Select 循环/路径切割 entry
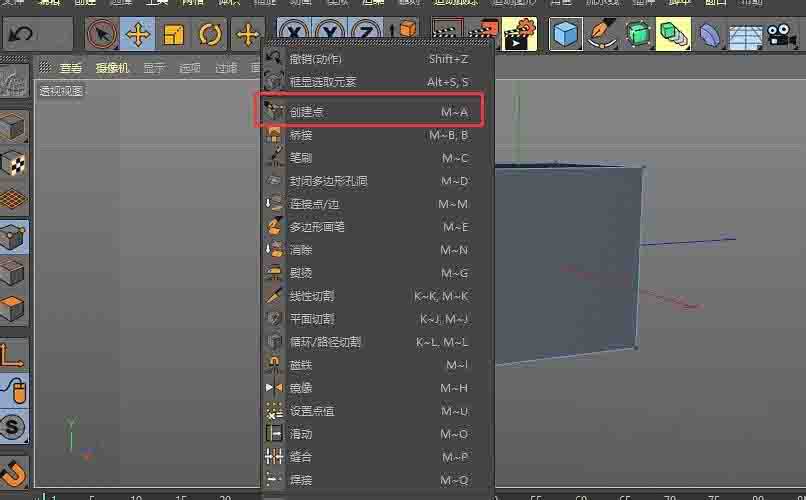The width and height of the screenshot is (806, 500). [x=378, y=342]
